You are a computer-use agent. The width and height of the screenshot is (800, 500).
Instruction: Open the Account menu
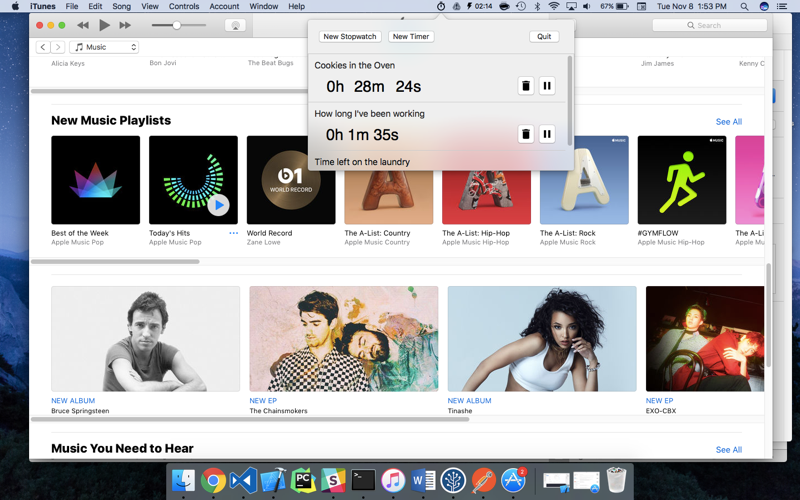[x=224, y=7]
